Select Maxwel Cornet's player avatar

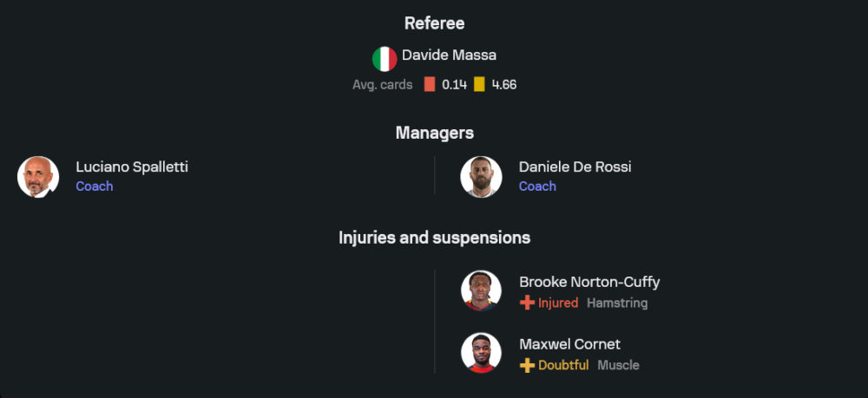click(481, 353)
